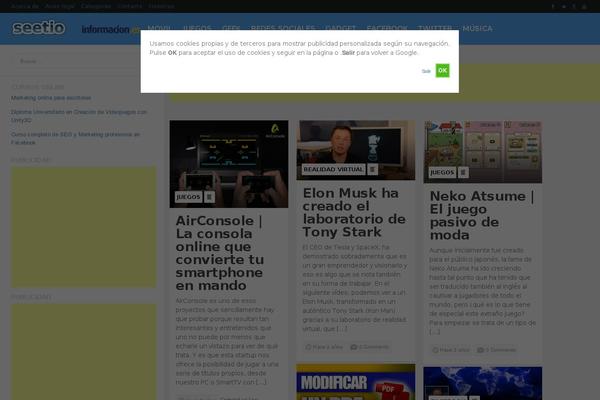Open the GEEK menu item
The image size is (600, 400).
(x=231, y=28)
